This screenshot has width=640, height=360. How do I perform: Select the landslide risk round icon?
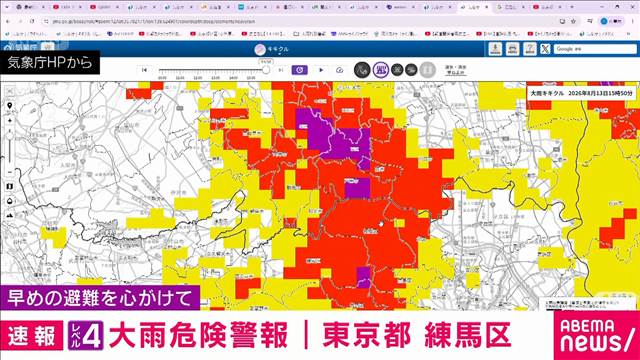point(362,70)
